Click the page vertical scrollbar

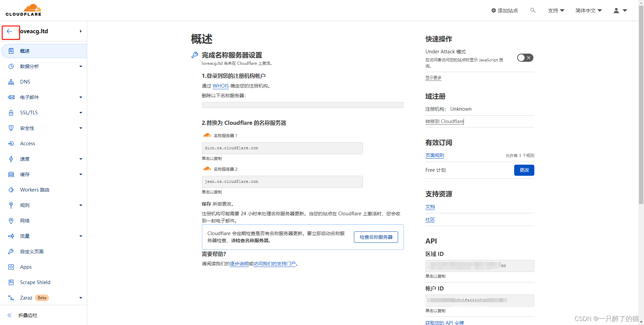coord(641,104)
